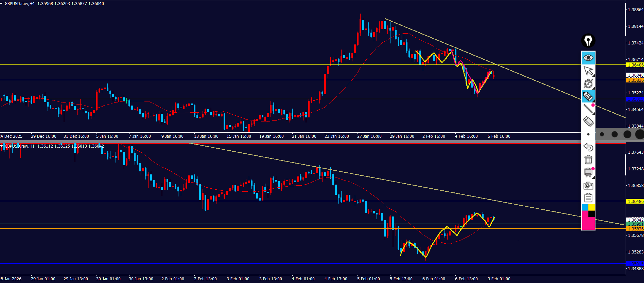Choose the largest brush size dot

640,134
